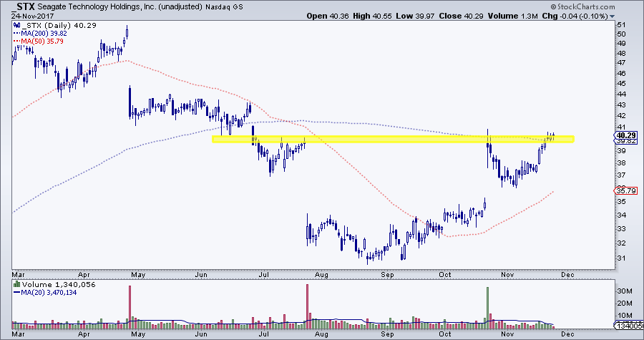Click the 51 price scale label

pos(621,24)
